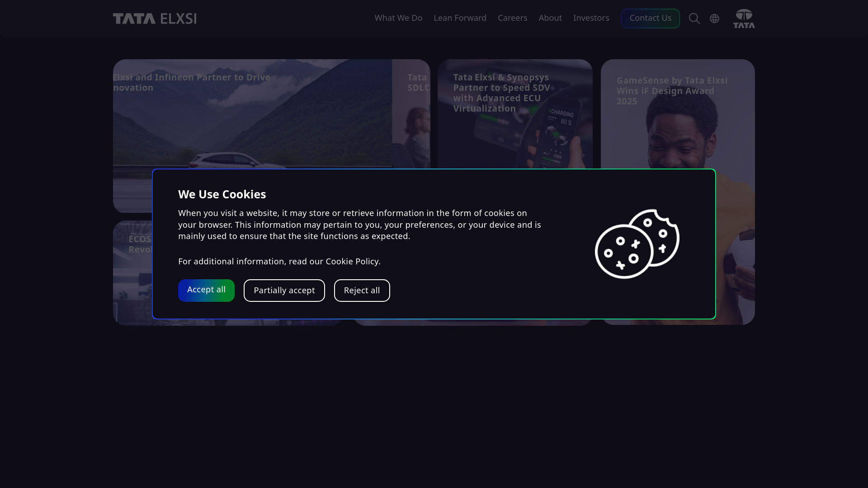Open the Synopsys SDV partnership card

(x=515, y=113)
